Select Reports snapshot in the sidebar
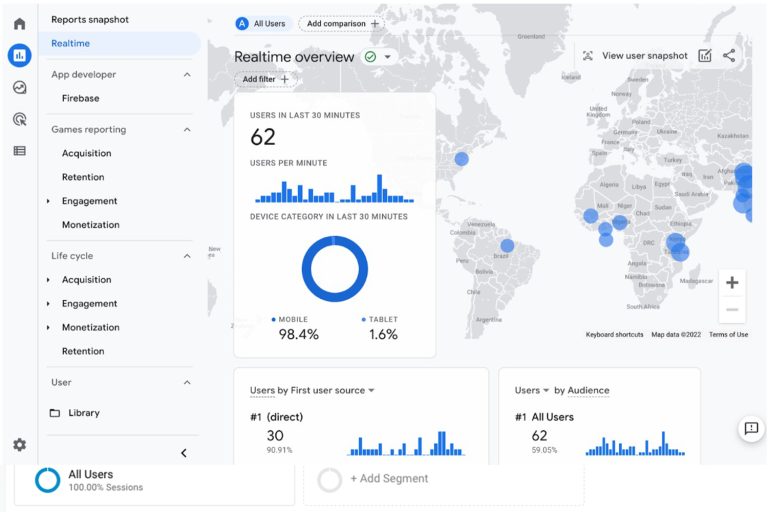This screenshot has height=512, width=768. pos(90,20)
